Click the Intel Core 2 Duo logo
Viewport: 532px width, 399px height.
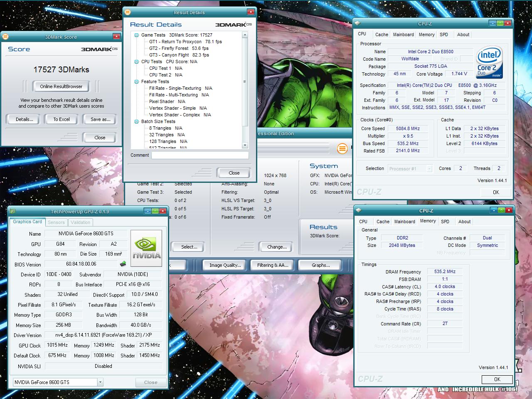(x=490, y=62)
